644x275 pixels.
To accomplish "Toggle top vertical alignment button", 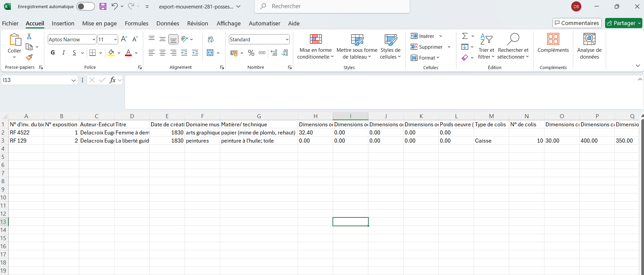I will click(x=152, y=39).
